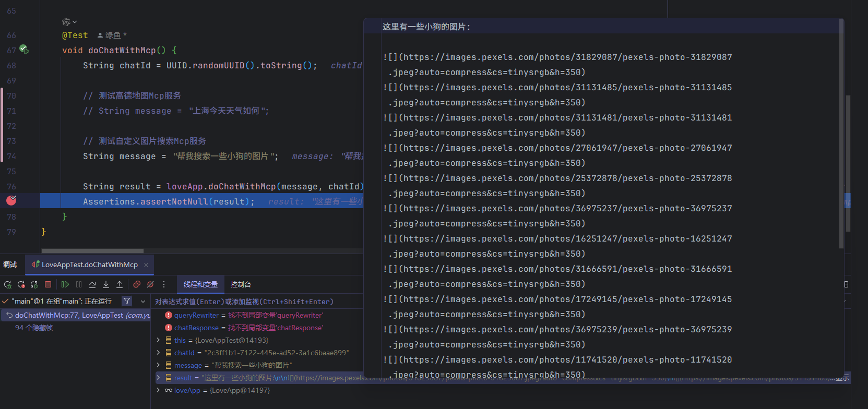The image size is (868, 409).
Task: Toggle Mute Breakpoints in debug toolbar
Action: point(150,284)
